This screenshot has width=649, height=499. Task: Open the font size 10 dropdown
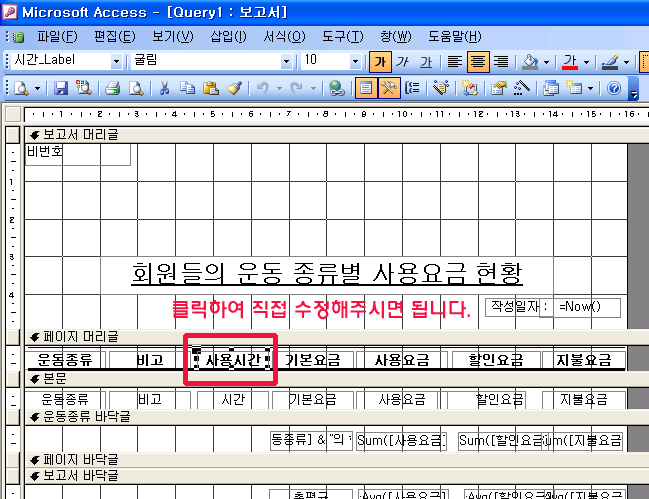[x=355, y=62]
